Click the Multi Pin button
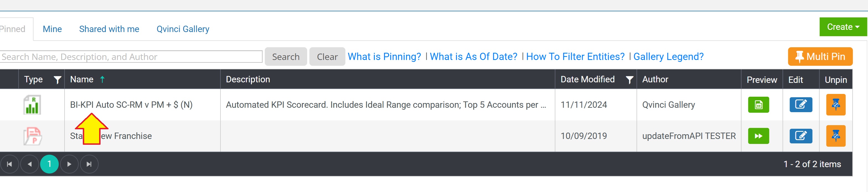The image size is (868, 192). [820, 56]
